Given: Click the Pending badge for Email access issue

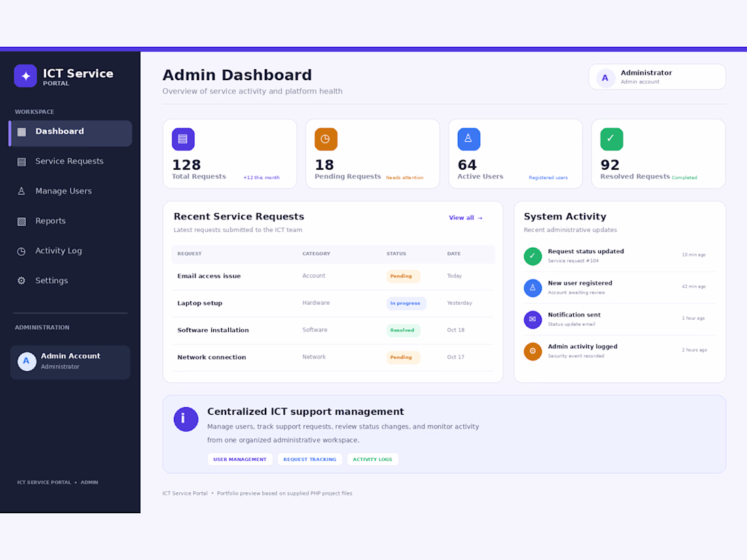Looking at the screenshot, I should pos(403,276).
